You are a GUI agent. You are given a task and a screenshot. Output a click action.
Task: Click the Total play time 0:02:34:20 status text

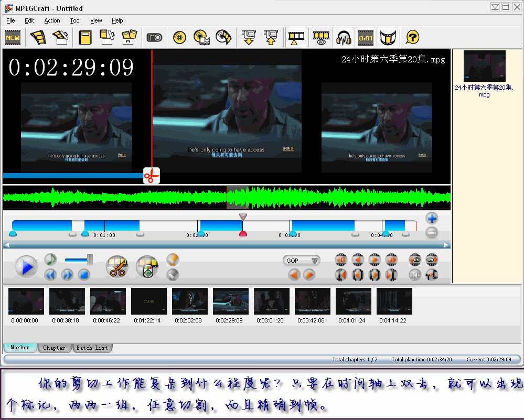click(x=422, y=360)
